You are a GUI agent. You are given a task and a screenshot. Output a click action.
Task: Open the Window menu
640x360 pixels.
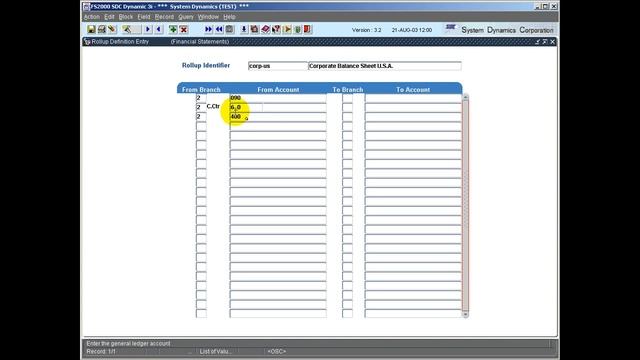pos(208,17)
